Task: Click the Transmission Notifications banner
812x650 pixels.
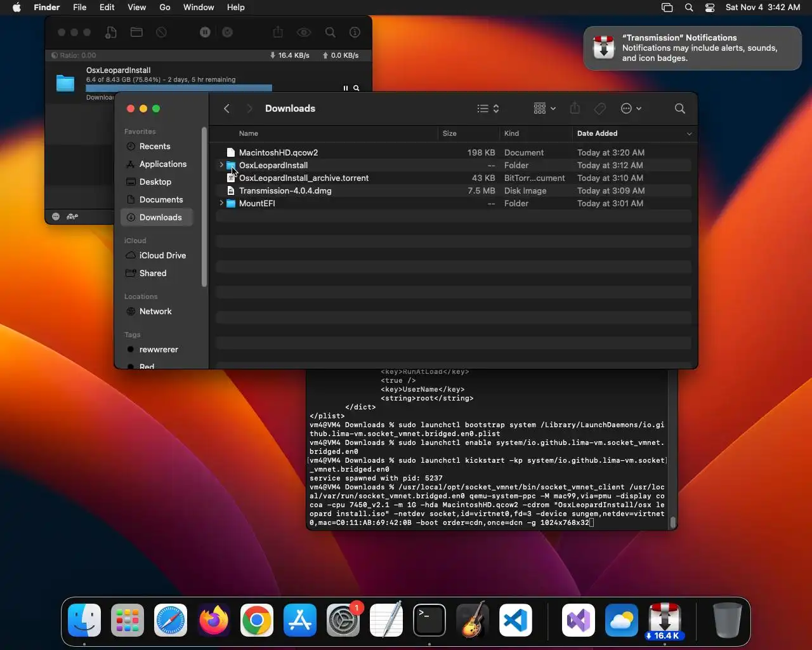Action: point(692,48)
